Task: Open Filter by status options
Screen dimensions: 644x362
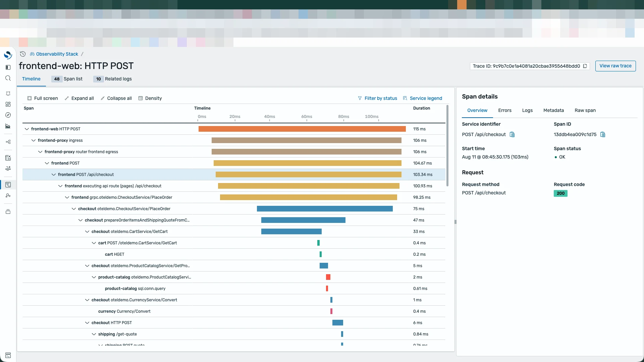Action: tap(377, 98)
